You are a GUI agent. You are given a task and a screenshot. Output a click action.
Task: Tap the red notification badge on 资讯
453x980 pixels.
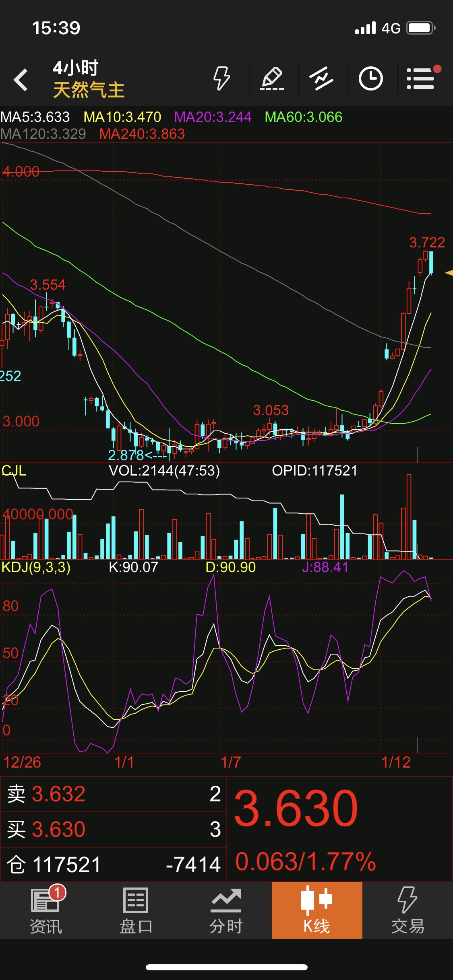pyautogui.click(x=57, y=893)
